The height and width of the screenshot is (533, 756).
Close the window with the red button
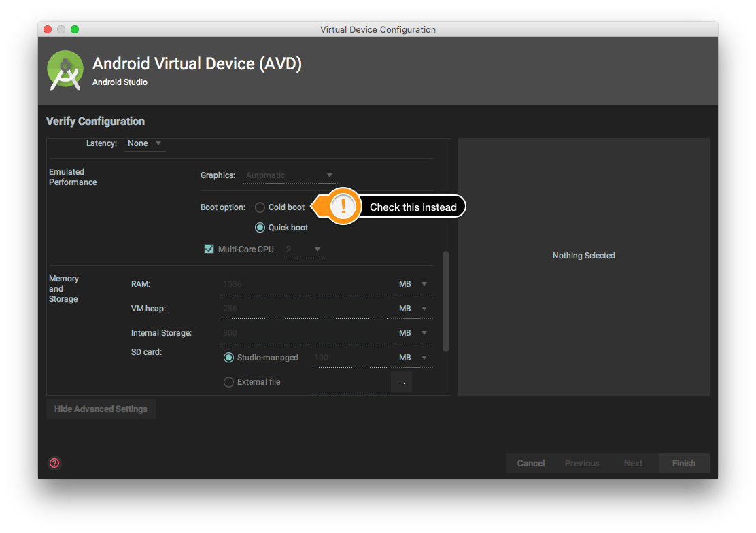click(48, 29)
